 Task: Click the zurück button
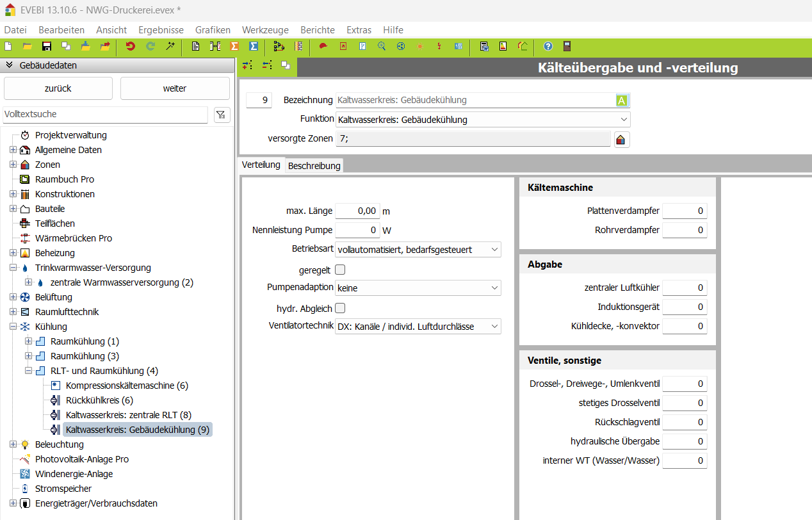point(58,88)
